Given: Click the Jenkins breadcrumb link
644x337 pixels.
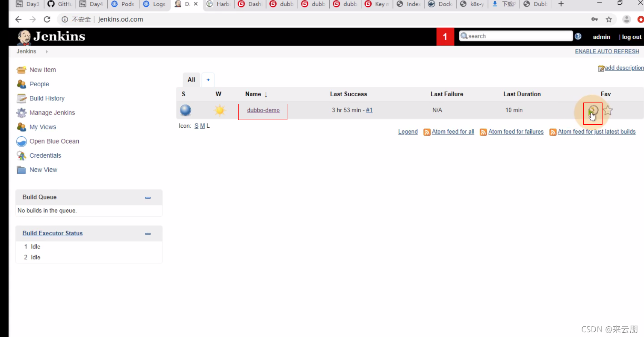Looking at the screenshot, I should pyautogui.click(x=27, y=51).
